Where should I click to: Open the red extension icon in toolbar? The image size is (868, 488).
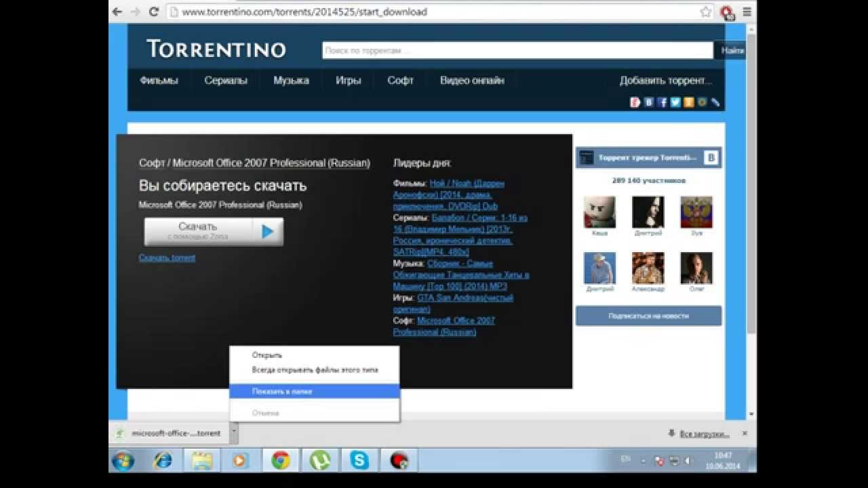[x=726, y=12]
